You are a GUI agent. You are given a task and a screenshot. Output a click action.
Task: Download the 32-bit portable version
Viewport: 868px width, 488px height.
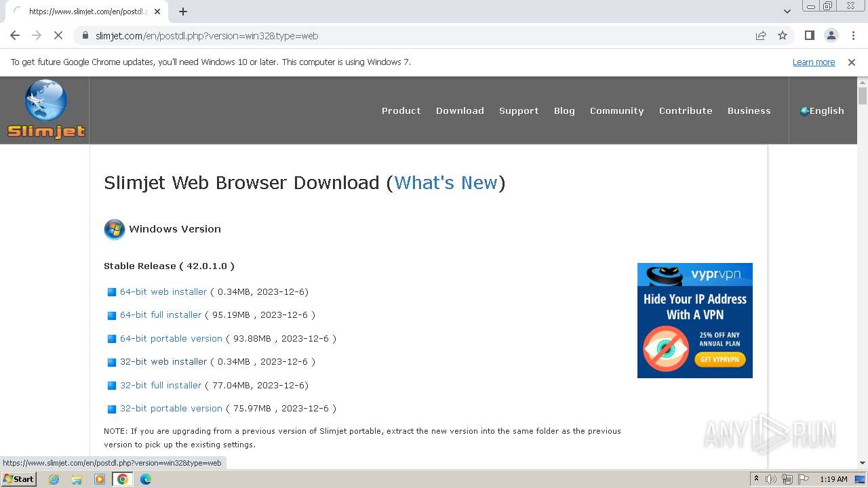click(x=171, y=408)
